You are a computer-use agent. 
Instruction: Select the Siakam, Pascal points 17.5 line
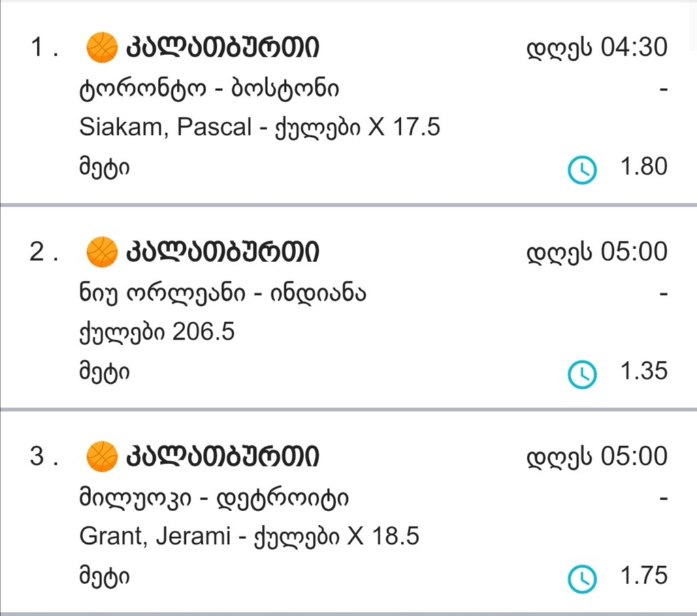pos(259,127)
